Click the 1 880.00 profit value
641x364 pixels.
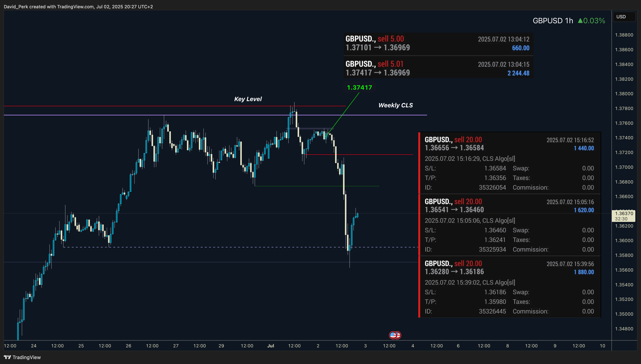(x=584, y=272)
